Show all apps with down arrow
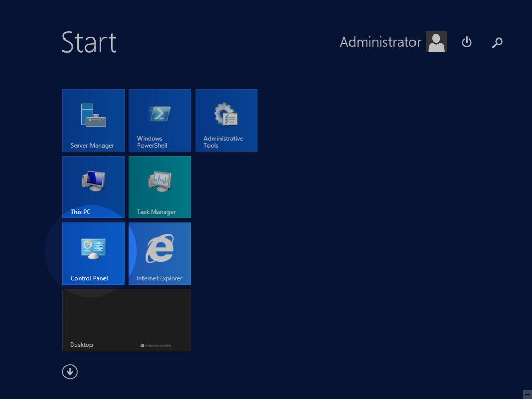532x399 pixels. [x=70, y=371]
